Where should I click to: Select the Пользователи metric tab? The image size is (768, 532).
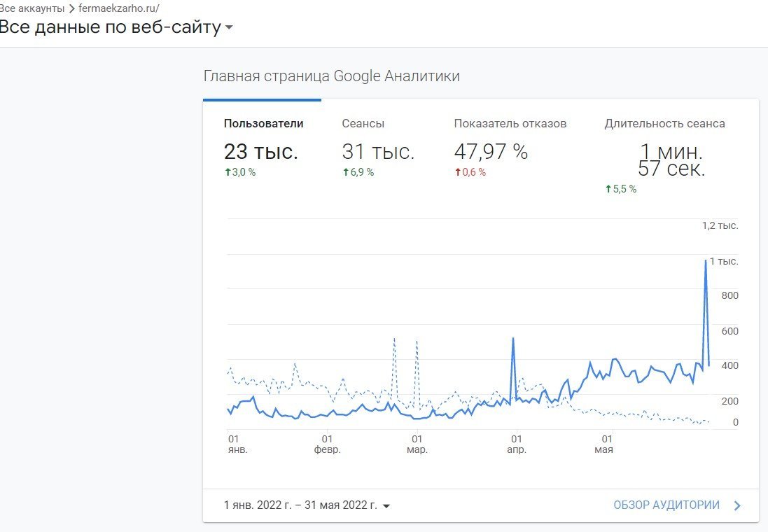pyautogui.click(x=263, y=124)
